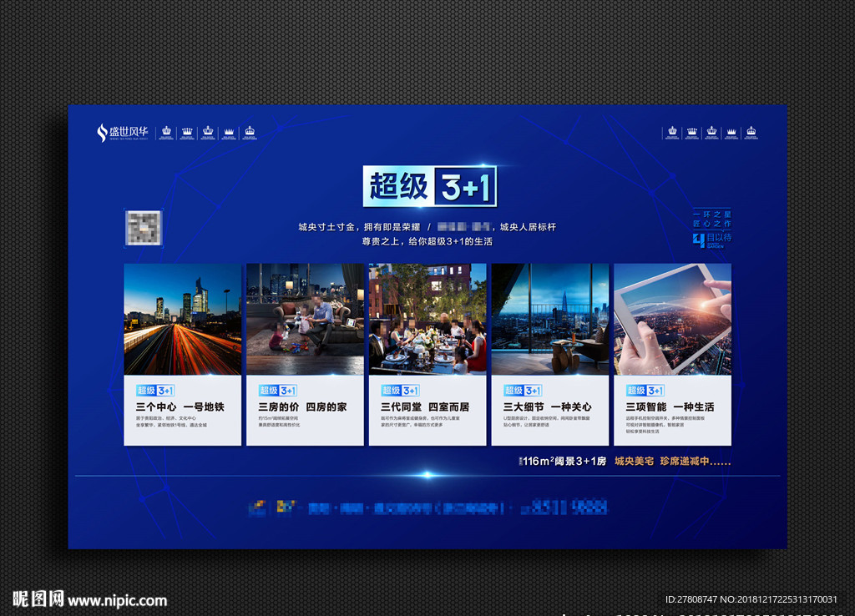Click the 盛世风华 logo
Screen dimensions: 855x616
[x=123, y=133]
